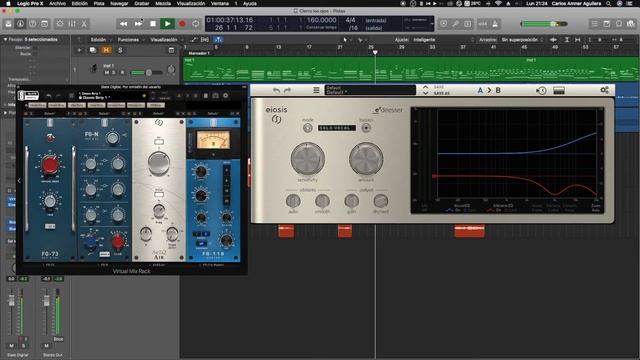Click the Rewind transport button
Viewport: 640px width, 360px height.
point(123,24)
